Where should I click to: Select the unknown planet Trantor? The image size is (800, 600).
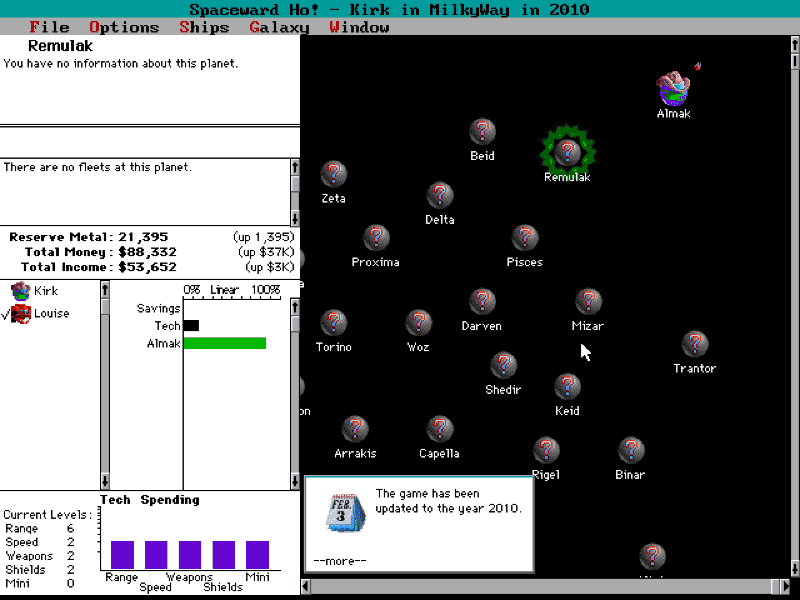[x=694, y=344]
